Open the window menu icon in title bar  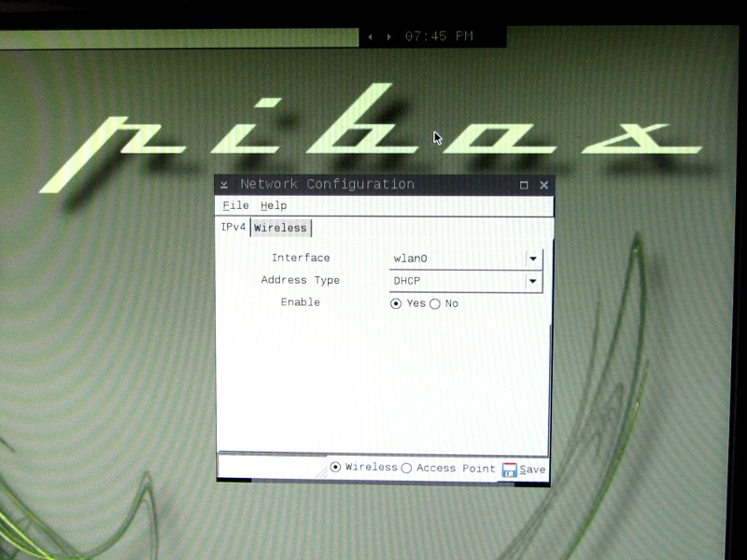coord(224,185)
